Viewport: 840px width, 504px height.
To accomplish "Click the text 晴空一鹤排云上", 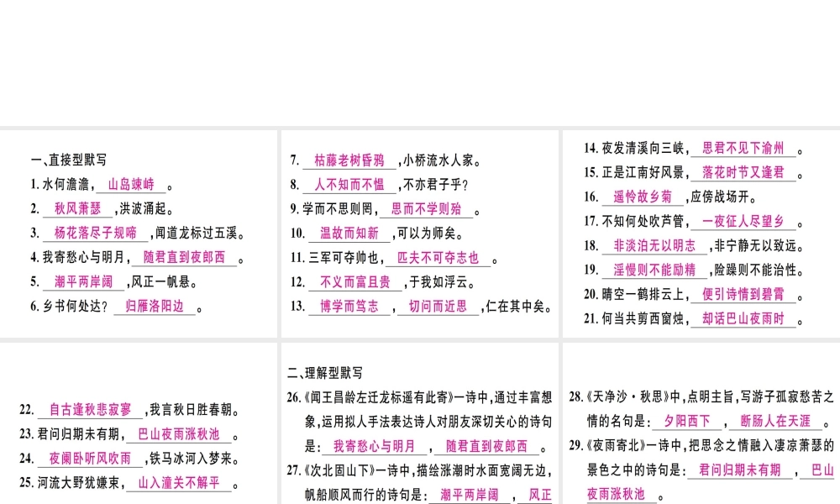I will (x=643, y=294).
